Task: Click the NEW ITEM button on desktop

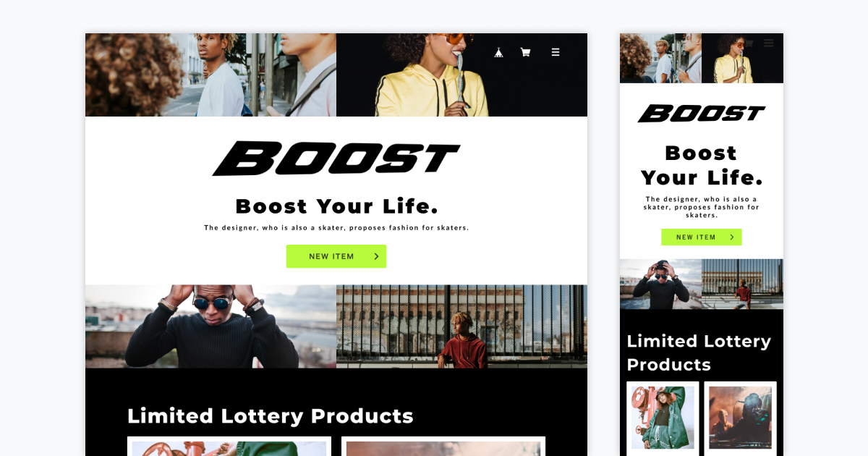Action: pos(336,256)
